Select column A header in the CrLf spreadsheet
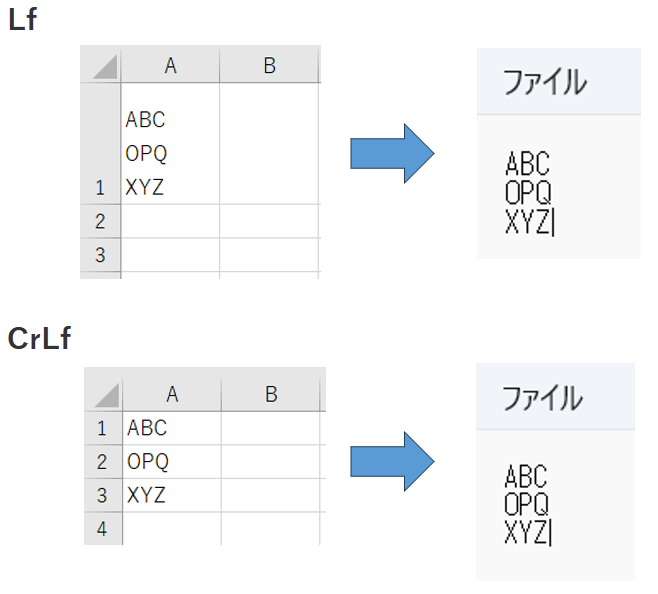The height and width of the screenshot is (594, 658). coord(172,394)
